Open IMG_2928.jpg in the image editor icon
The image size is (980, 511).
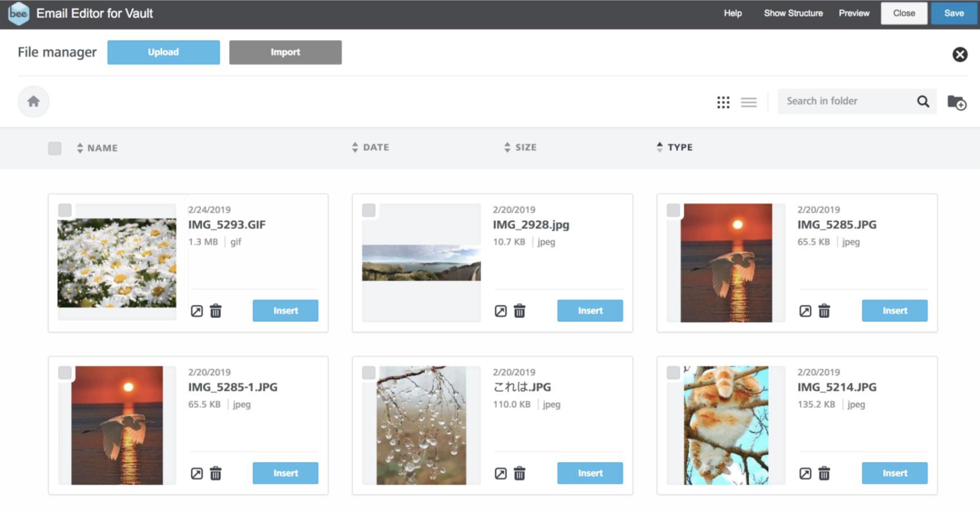[501, 311]
